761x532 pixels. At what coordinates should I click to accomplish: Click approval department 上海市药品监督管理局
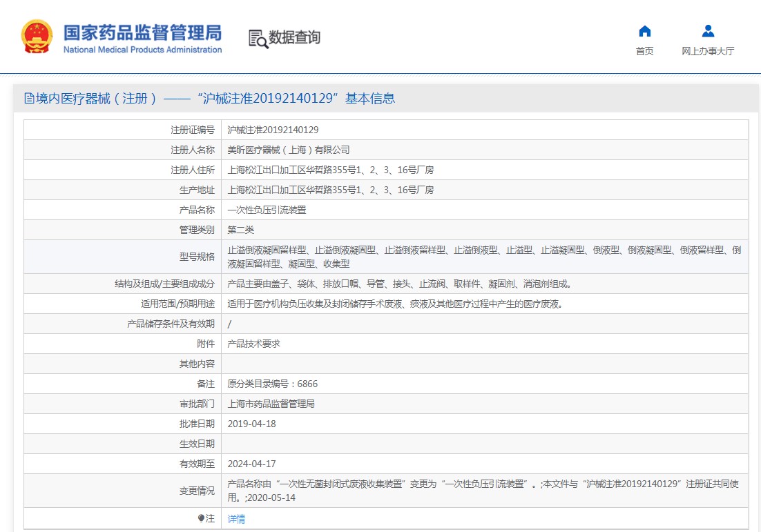pos(271,404)
